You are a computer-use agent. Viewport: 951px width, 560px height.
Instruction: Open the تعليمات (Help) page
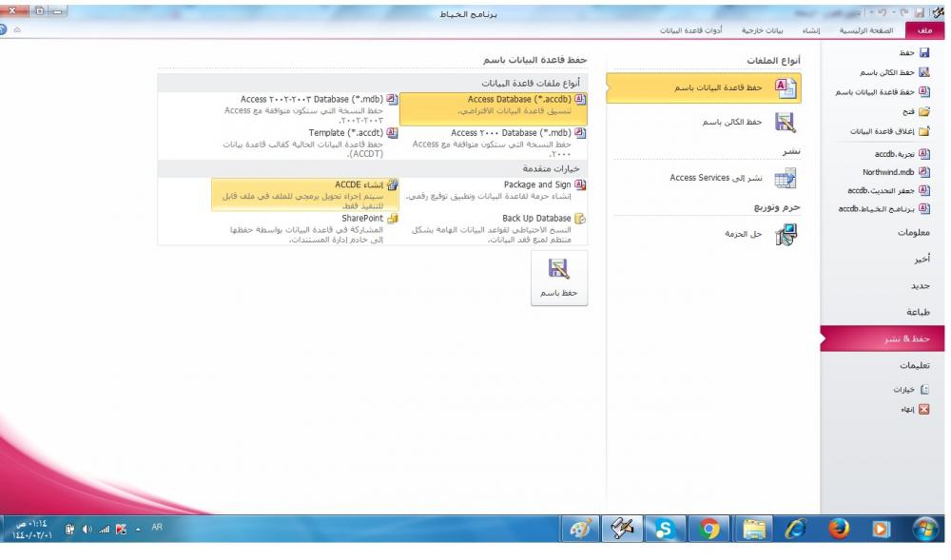pyautogui.click(x=915, y=365)
